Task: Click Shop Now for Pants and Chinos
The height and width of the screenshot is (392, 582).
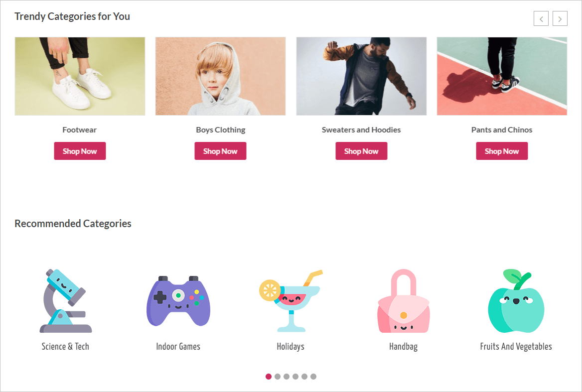Action: point(502,151)
